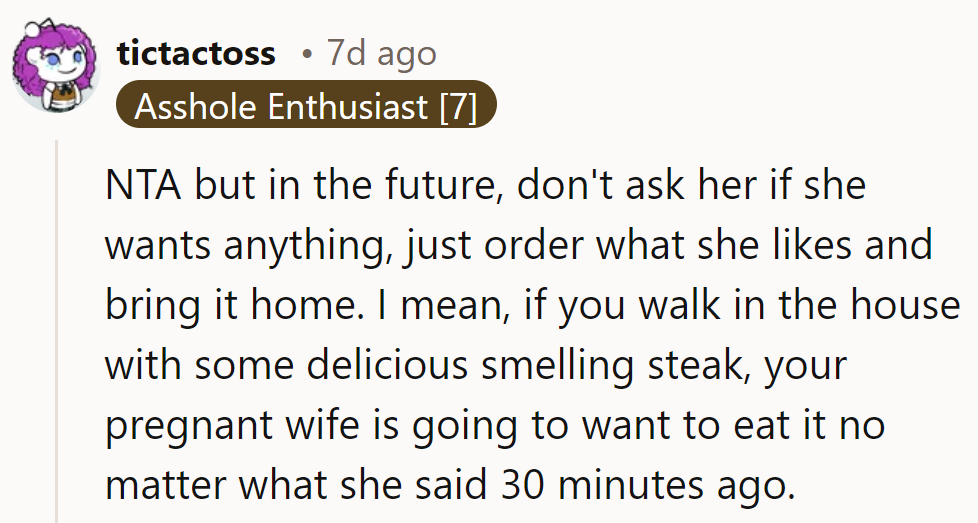
Task: Click the "[7]" number in the flair
Action: (457, 106)
